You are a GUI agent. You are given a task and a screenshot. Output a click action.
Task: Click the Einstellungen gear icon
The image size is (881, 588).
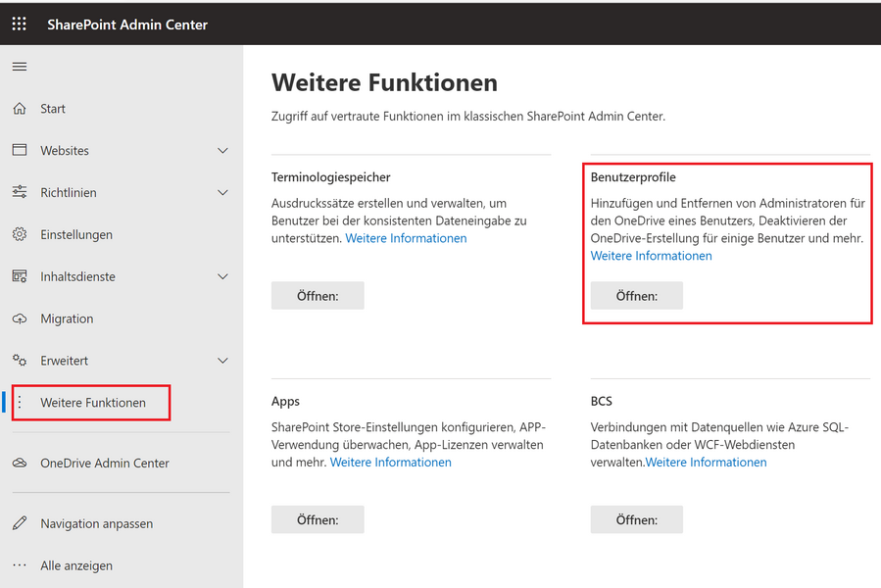pos(20,234)
